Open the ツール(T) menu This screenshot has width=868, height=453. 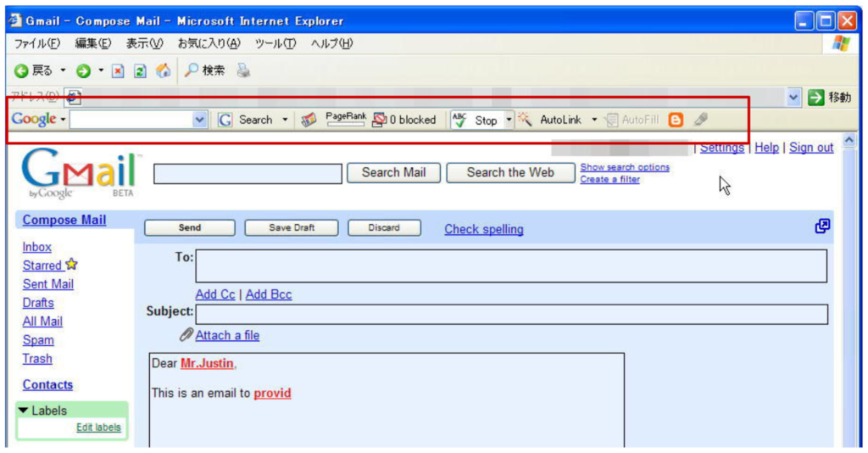[x=275, y=43]
